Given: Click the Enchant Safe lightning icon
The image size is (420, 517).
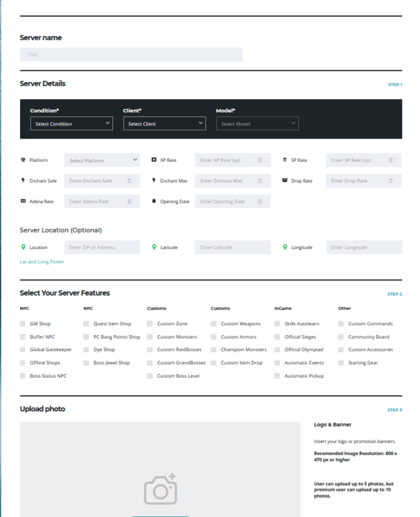Looking at the screenshot, I should tap(23, 181).
